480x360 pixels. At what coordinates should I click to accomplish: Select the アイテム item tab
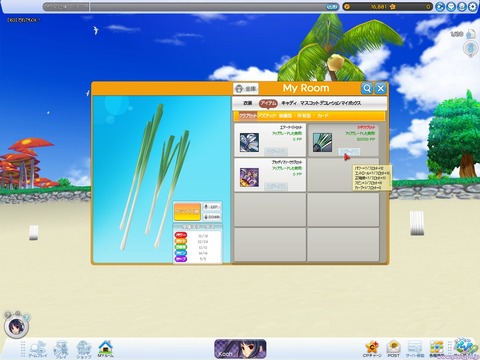tap(268, 103)
